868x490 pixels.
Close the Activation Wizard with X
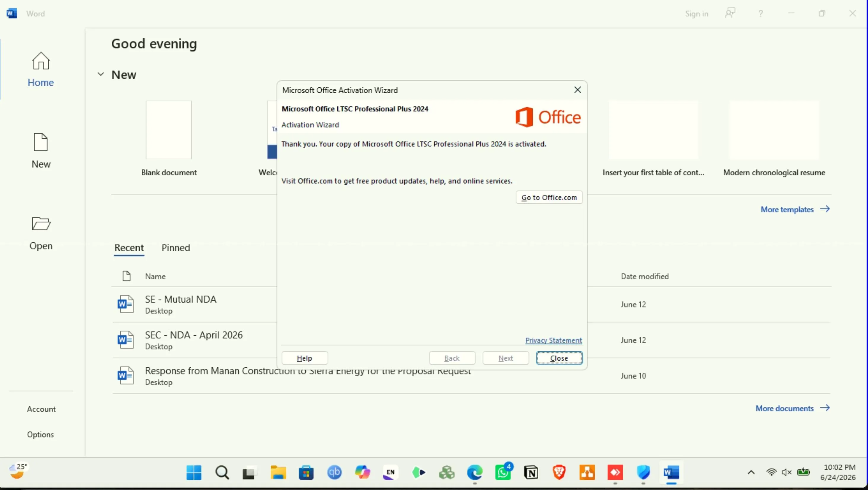point(577,90)
